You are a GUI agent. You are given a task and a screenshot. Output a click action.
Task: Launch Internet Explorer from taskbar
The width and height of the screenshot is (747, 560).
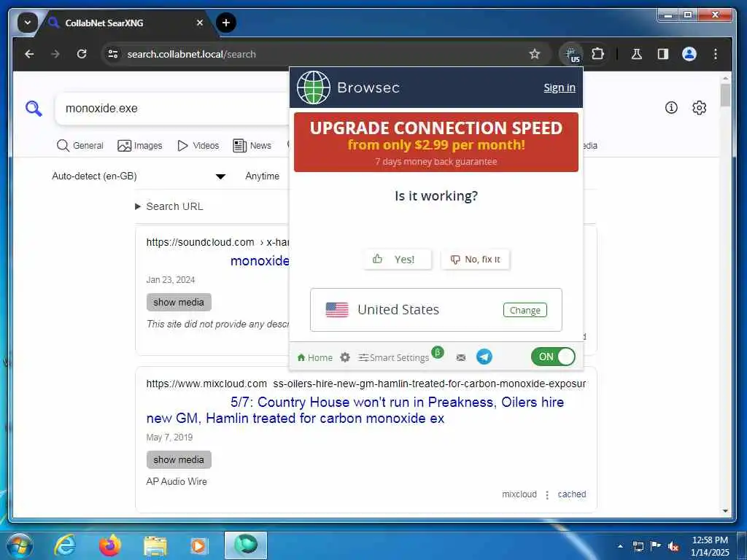[64, 545]
